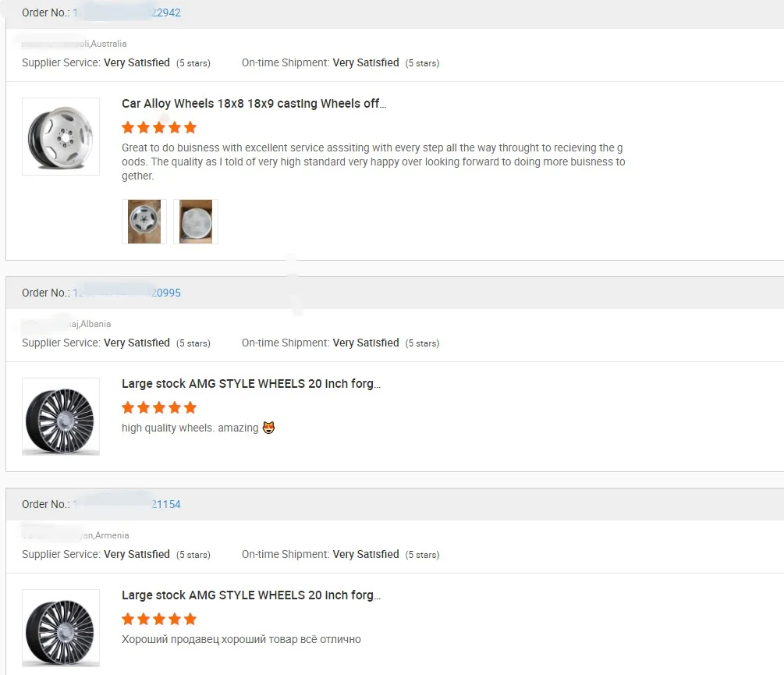Click the "Great to do buisness" review text
This screenshot has width=784, height=675.
coord(373,162)
